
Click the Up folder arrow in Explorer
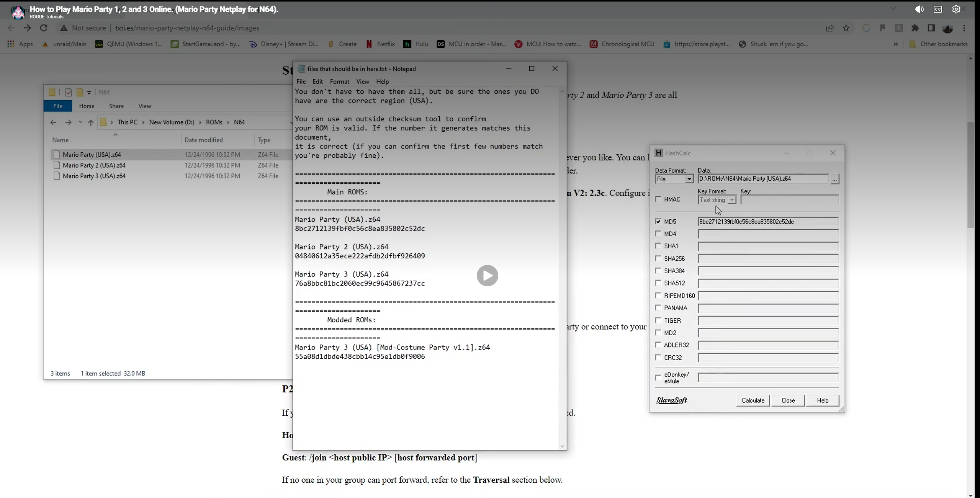point(91,122)
